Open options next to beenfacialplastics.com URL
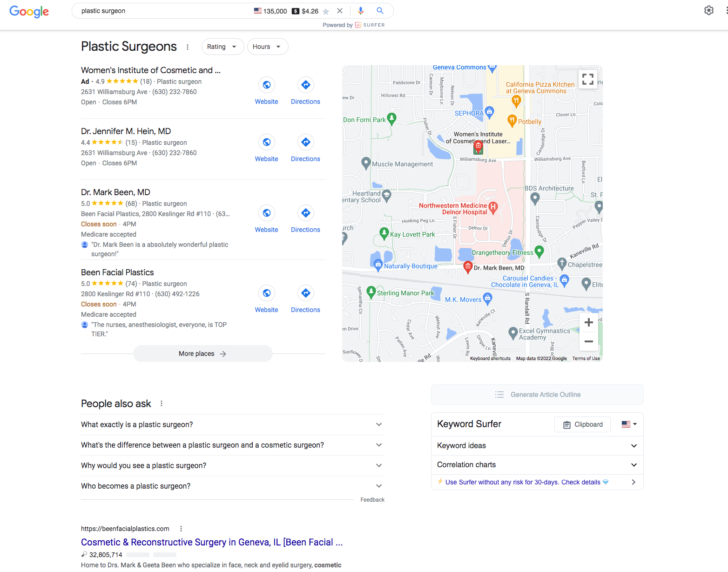The width and height of the screenshot is (728, 572). point(181,529)
